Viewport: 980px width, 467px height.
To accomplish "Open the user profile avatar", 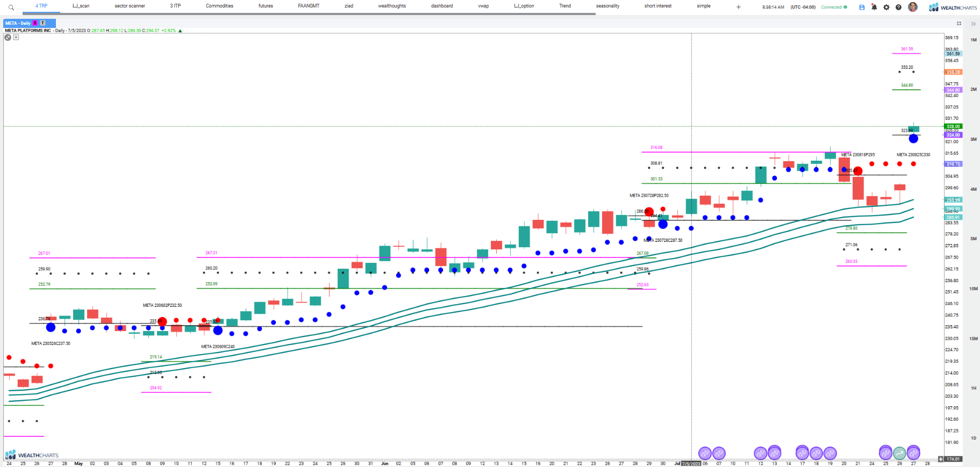I will point(913,7).
